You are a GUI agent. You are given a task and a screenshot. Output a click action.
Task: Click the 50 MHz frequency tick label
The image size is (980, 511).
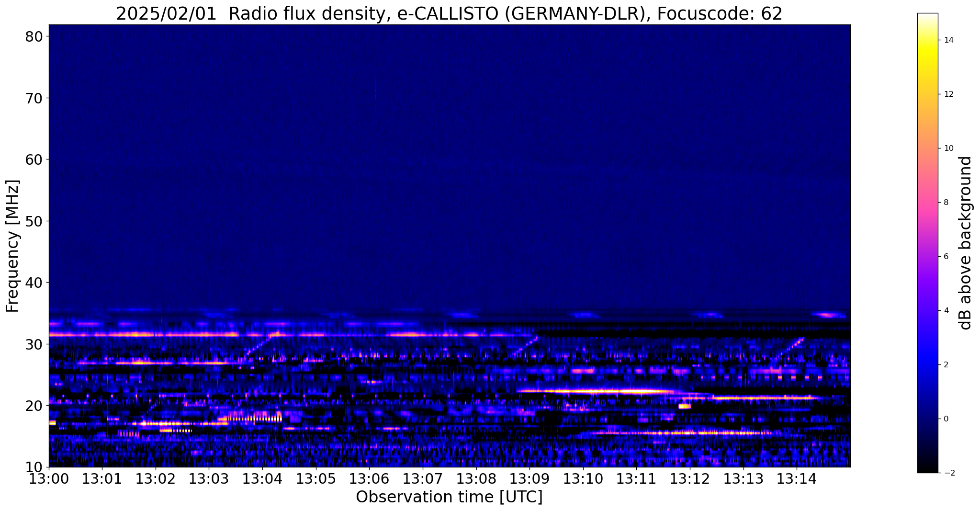[x=34, y=221]
